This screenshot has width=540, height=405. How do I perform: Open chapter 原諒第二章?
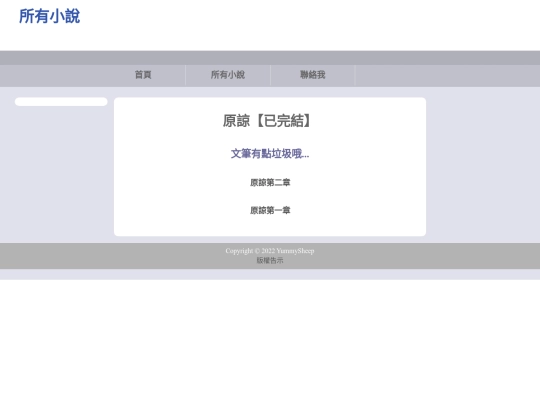click(x=270, y=183)
